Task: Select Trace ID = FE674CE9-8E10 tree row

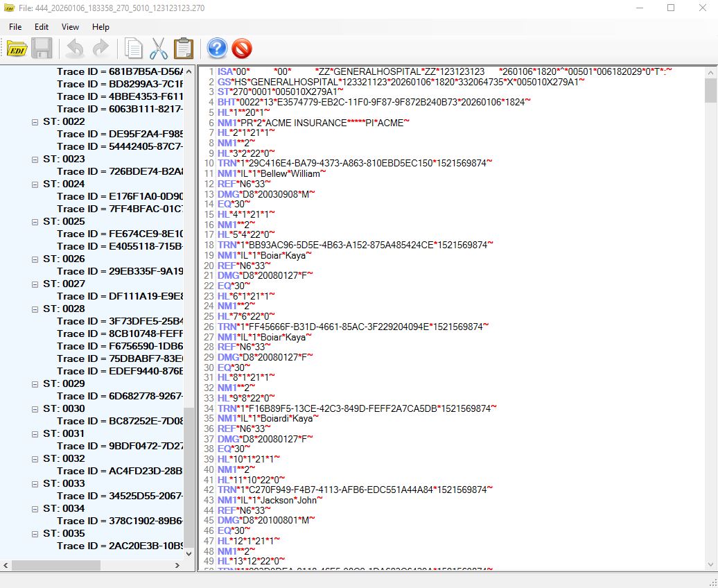Action: point(120,234)
